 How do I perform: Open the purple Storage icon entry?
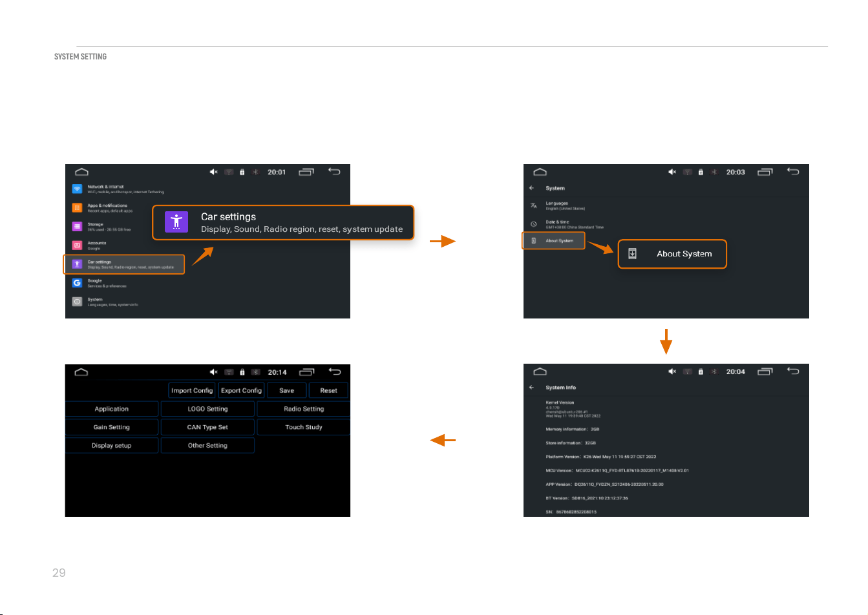pyautogui.click(x=77, y=227)
